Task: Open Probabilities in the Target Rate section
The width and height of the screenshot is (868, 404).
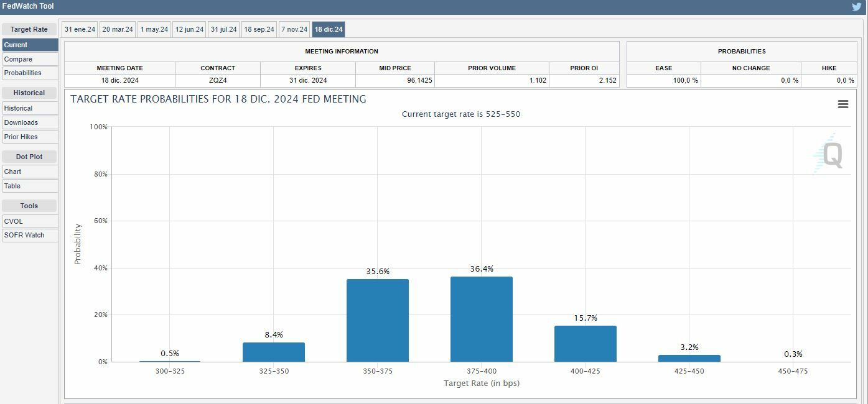Action: click(30, 73)
